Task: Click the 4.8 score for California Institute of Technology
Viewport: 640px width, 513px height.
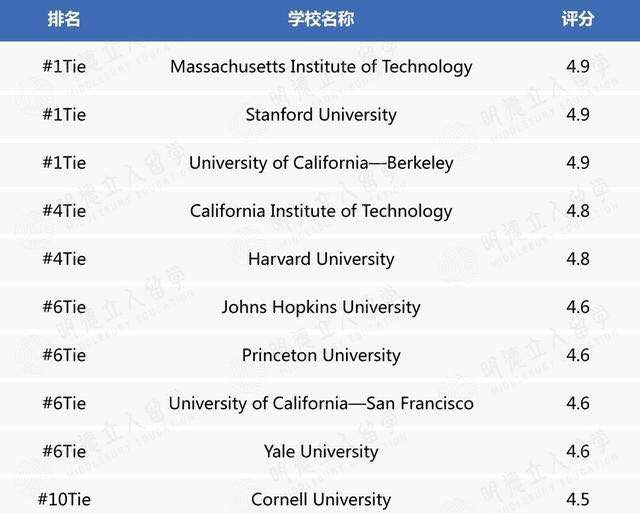Action: pyautogui.click(x=577, y=211)
